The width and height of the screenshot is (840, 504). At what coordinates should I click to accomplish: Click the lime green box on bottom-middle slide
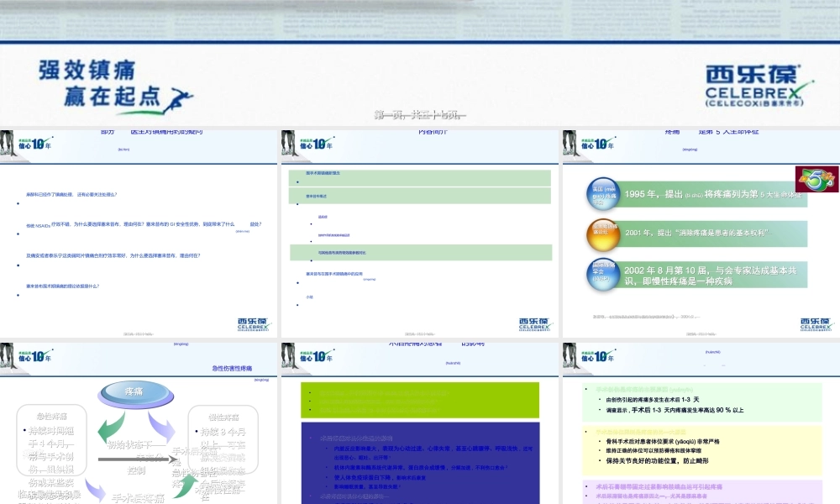coord(419,399)
